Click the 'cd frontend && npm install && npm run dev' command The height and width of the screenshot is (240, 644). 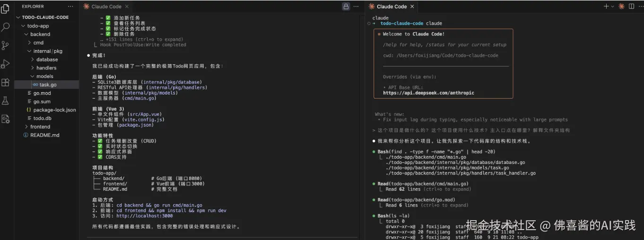tap(171, 211)
